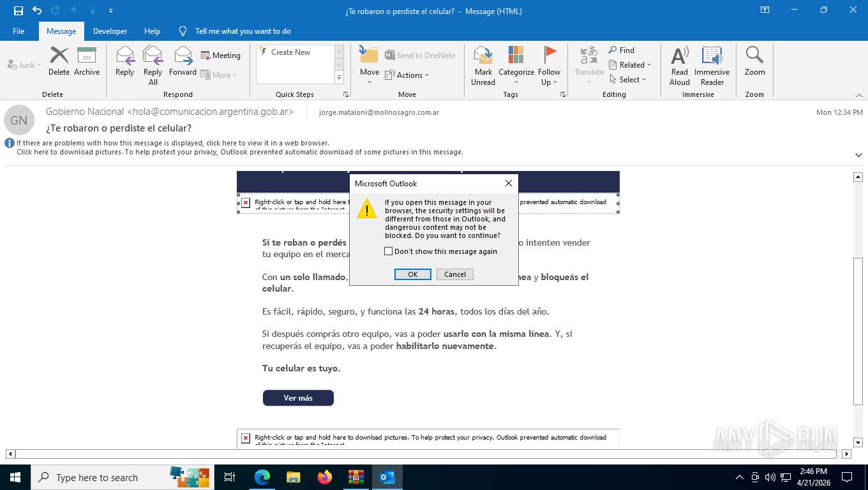Open the More respond options dropdown
The image size is (868, 490).
(219, 75)
